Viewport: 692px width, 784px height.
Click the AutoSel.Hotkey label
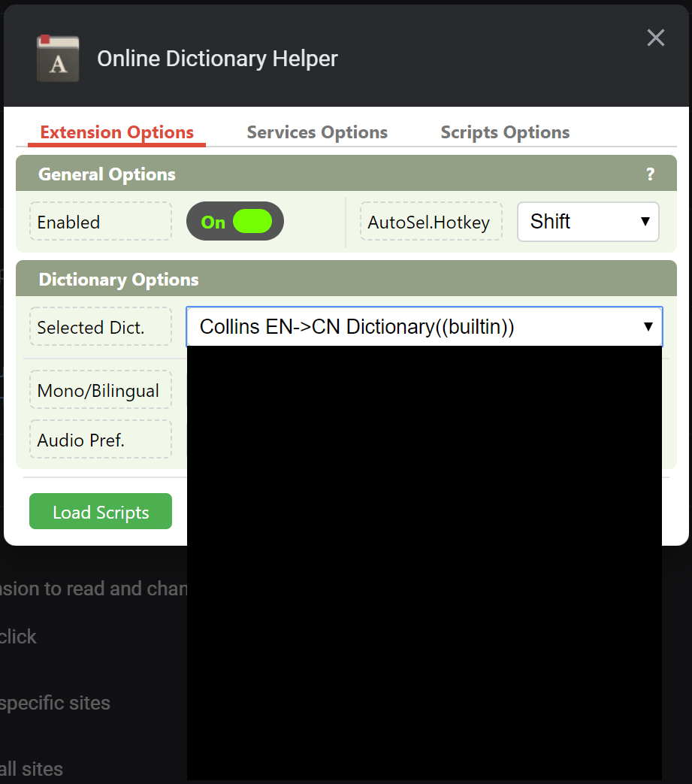coord(431,222)
